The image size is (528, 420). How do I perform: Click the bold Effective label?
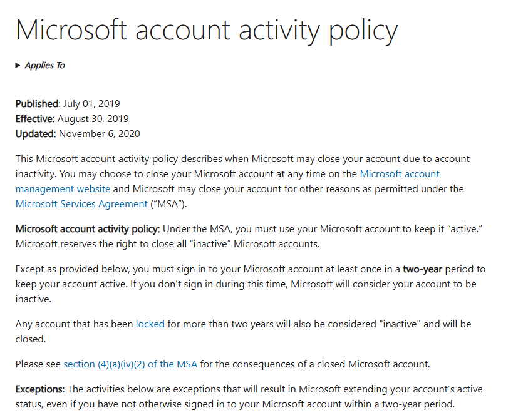point(35,119)
